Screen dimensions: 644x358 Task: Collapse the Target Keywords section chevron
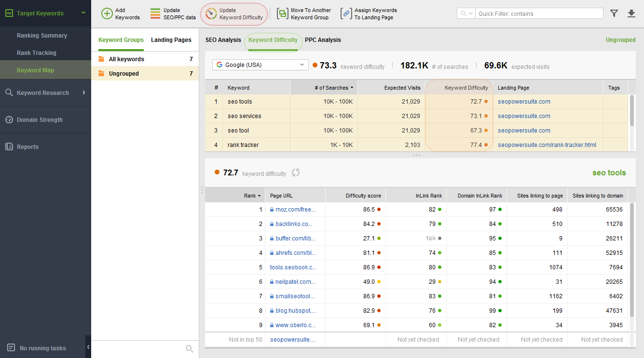[83, 13]
